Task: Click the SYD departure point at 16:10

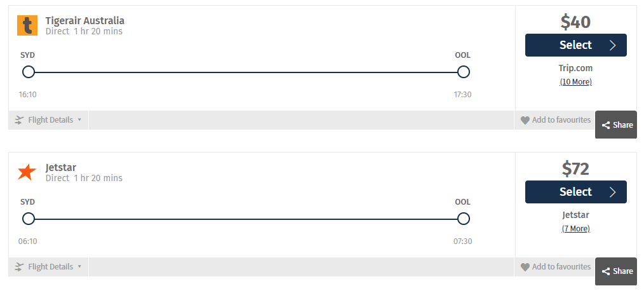Action: (28, 72)
